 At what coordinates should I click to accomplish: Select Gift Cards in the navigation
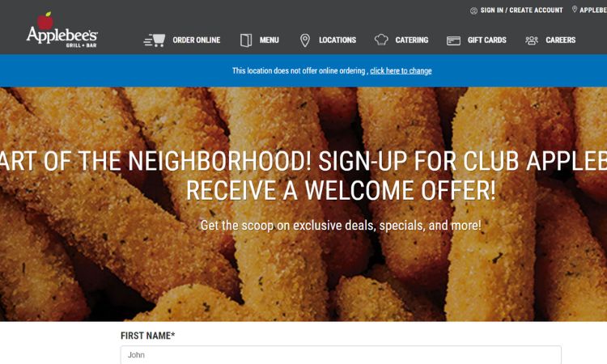click(x=486, y=40)
